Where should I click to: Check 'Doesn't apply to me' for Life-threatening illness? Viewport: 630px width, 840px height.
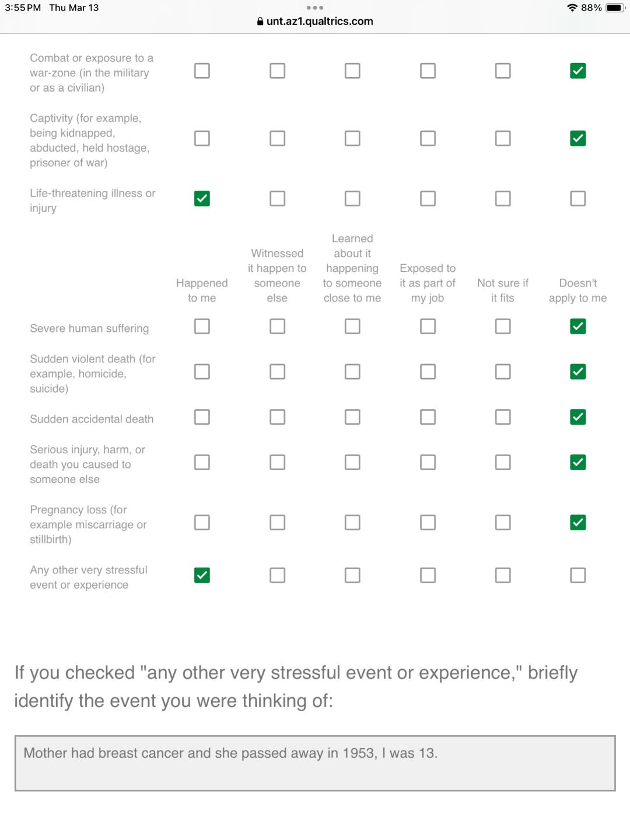point(578,198)
